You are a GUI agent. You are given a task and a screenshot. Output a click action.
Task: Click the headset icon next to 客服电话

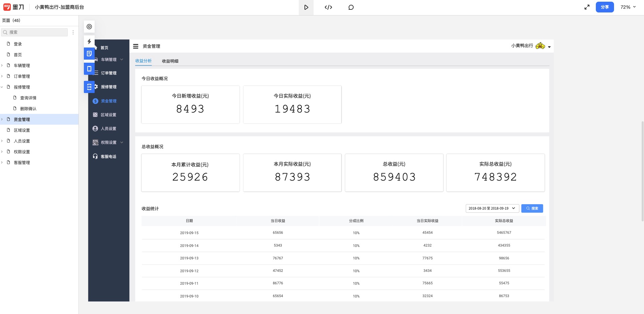(x=95, y=156)
